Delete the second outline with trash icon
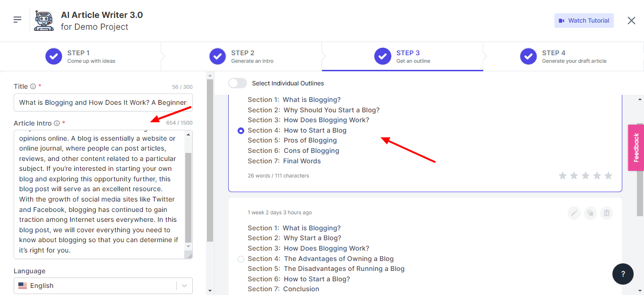644x295 pixels. click(607, 213)
